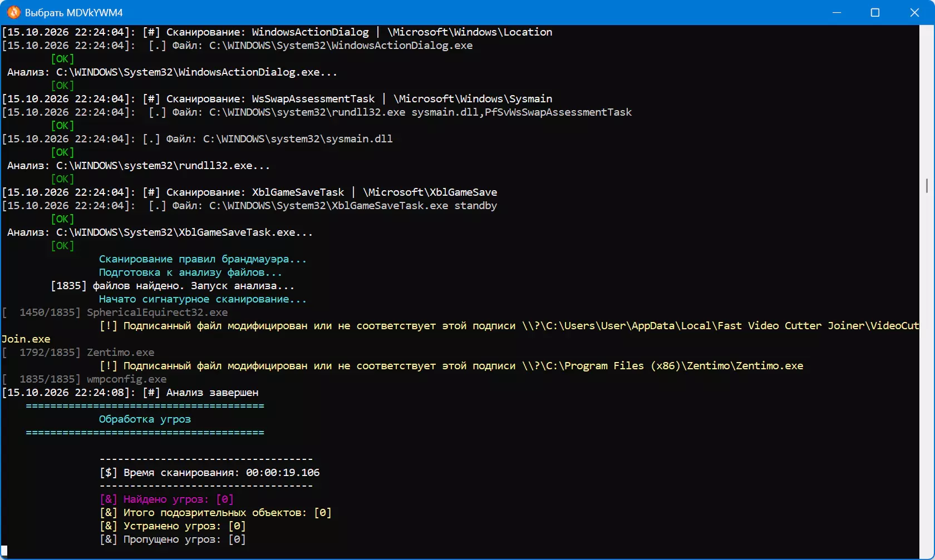This screenshot has height=560, width=935.
Task: Click 'Подготовка к анализу файлов...' text
Action: click(x=190, y=272)
